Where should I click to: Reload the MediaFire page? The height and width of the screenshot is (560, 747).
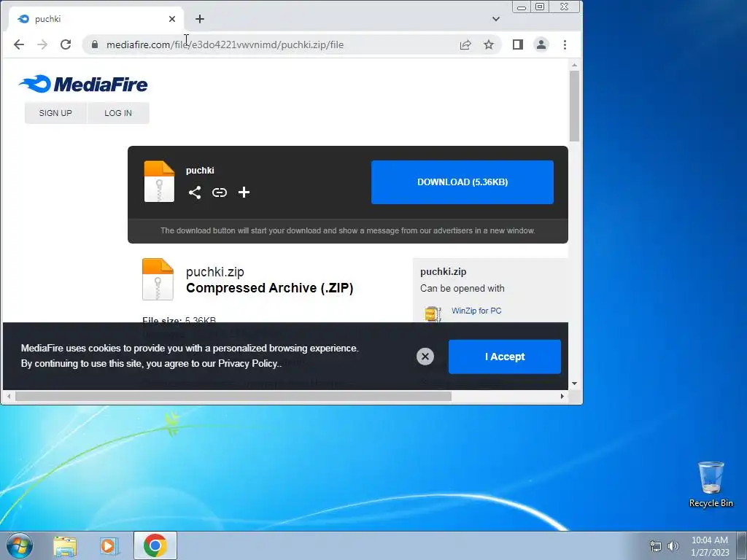[66, 44]
